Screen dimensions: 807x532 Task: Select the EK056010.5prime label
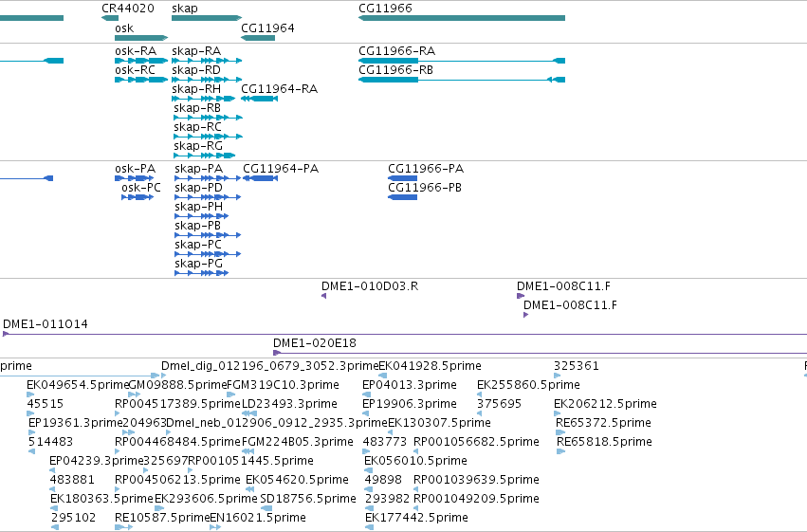tap(416, 462)
